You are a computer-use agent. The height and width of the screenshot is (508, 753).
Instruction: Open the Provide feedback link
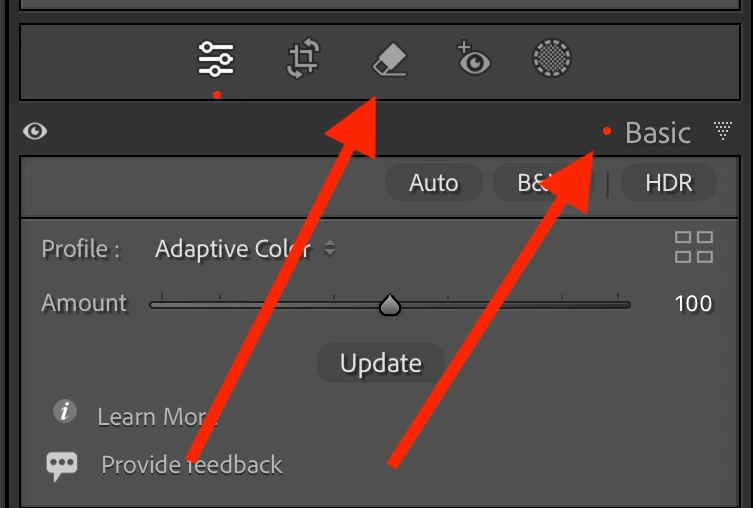click(x=192, y=465)
